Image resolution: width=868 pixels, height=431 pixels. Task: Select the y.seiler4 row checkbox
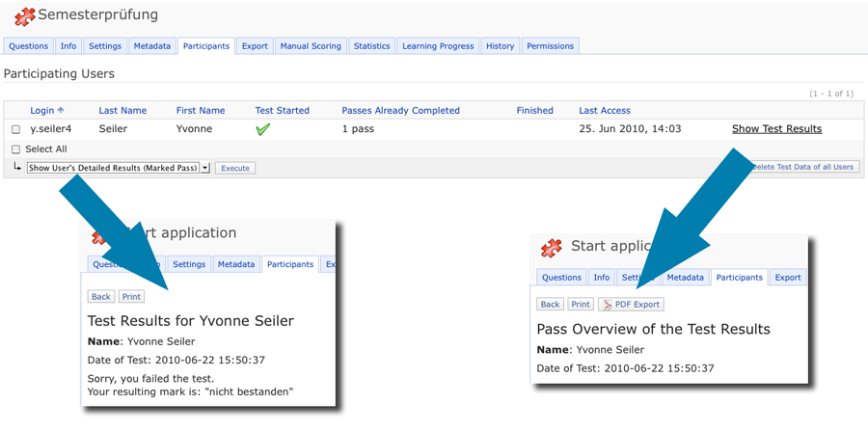tap(15, 129)
